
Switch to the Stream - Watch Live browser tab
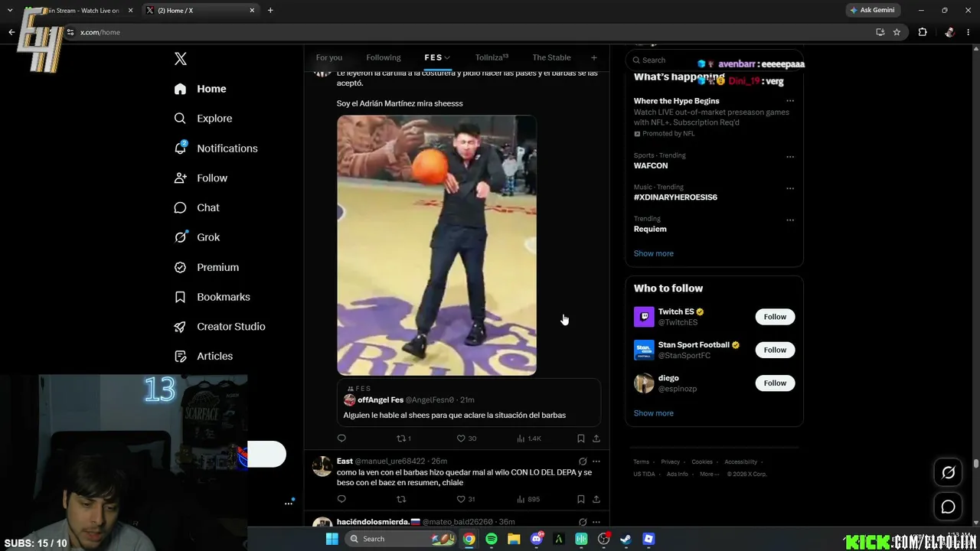(78, 10)
